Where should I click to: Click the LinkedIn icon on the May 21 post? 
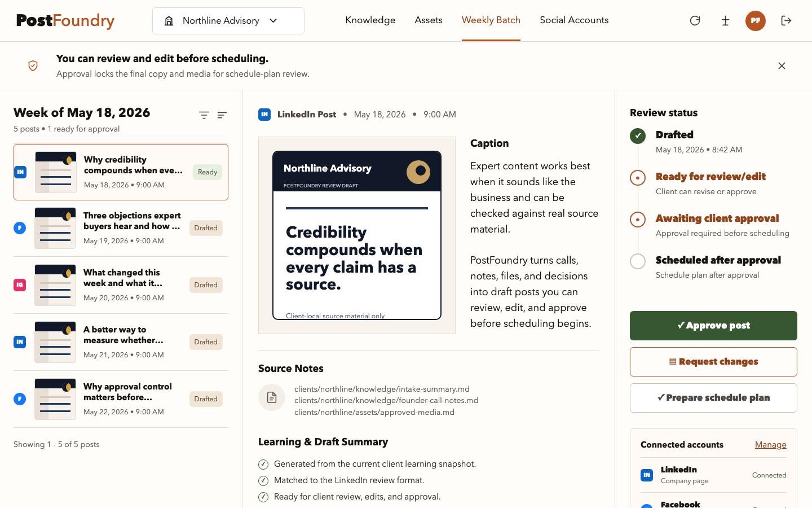(20, 342)
